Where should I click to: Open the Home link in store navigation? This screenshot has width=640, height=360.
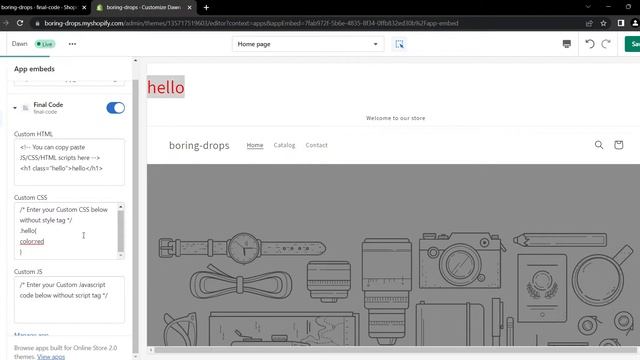255,145
